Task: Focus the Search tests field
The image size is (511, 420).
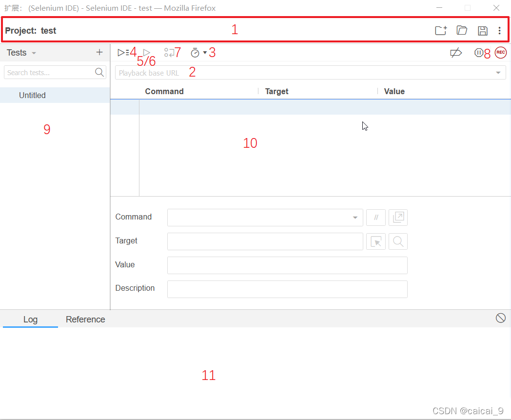Action: click(55, 72)
